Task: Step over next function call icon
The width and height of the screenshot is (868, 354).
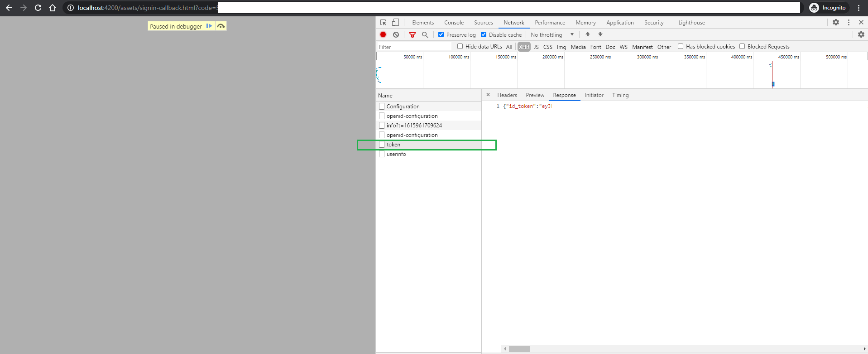Action: coord(221,26)
